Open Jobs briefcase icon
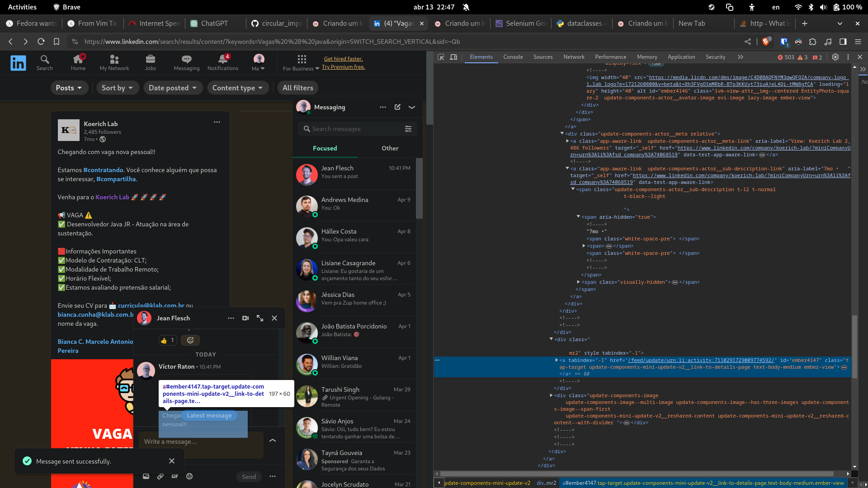868x488 pixels. 151,63
